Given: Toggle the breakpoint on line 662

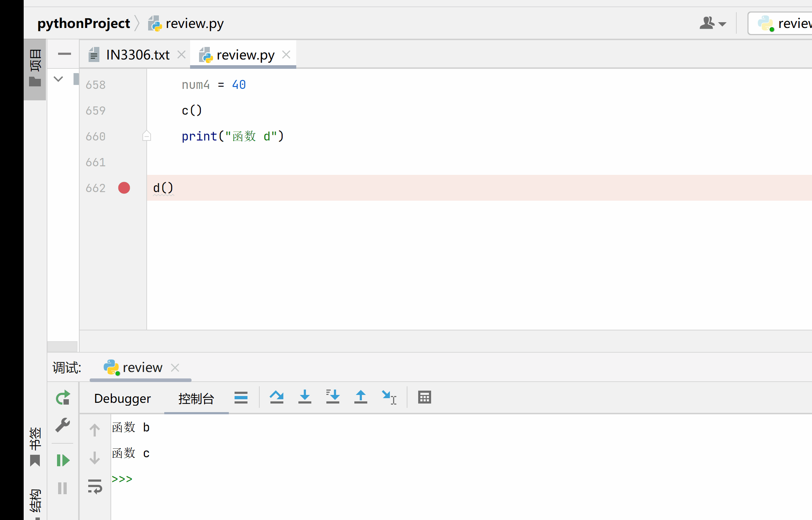Looking at the screenshot, I should (124, 188).
